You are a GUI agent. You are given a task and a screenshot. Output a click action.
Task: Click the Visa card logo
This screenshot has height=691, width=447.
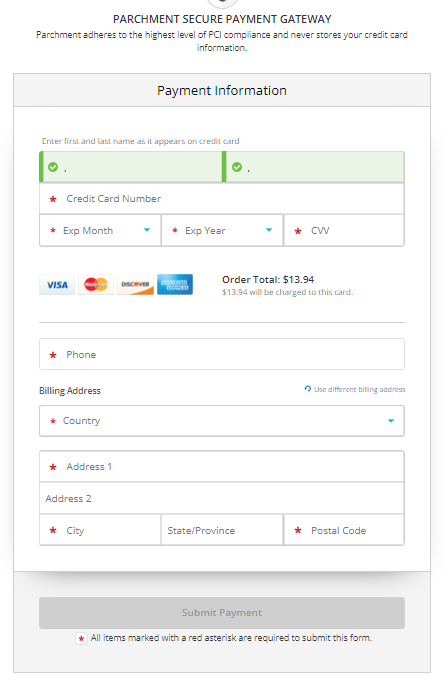pos(57,285)
